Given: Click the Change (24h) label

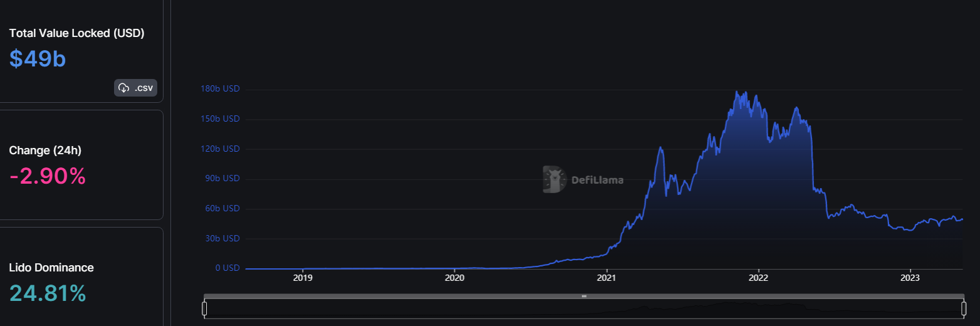Looking at the screenshot, I should tap(45, 150).
